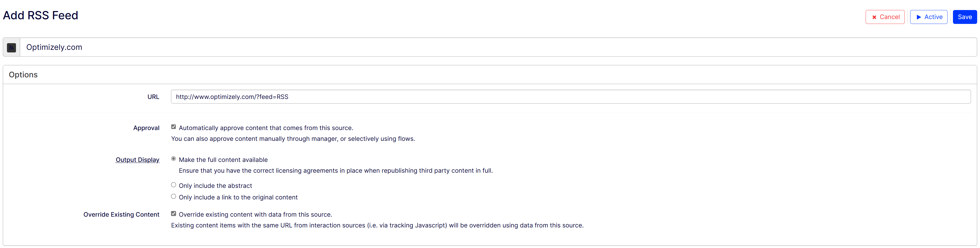Click the Cancel button label

click(x=889, y=17)
